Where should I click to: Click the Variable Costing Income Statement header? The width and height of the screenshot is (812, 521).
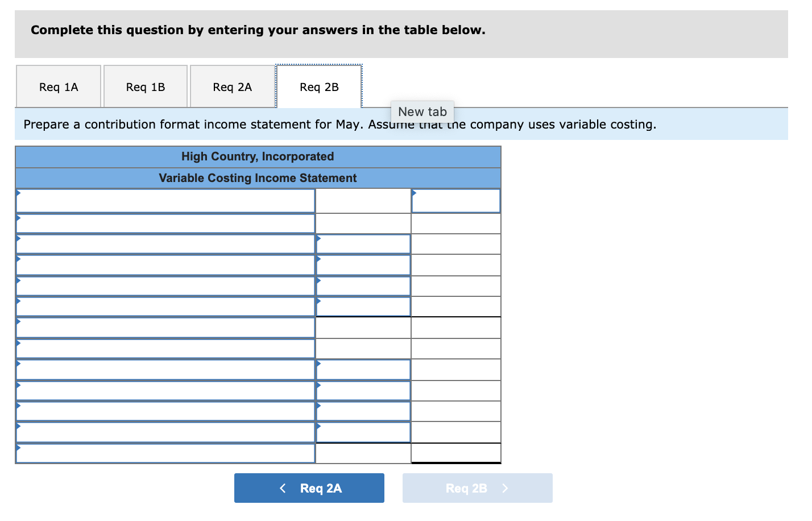pyautogui.click(x=258, y=177)
